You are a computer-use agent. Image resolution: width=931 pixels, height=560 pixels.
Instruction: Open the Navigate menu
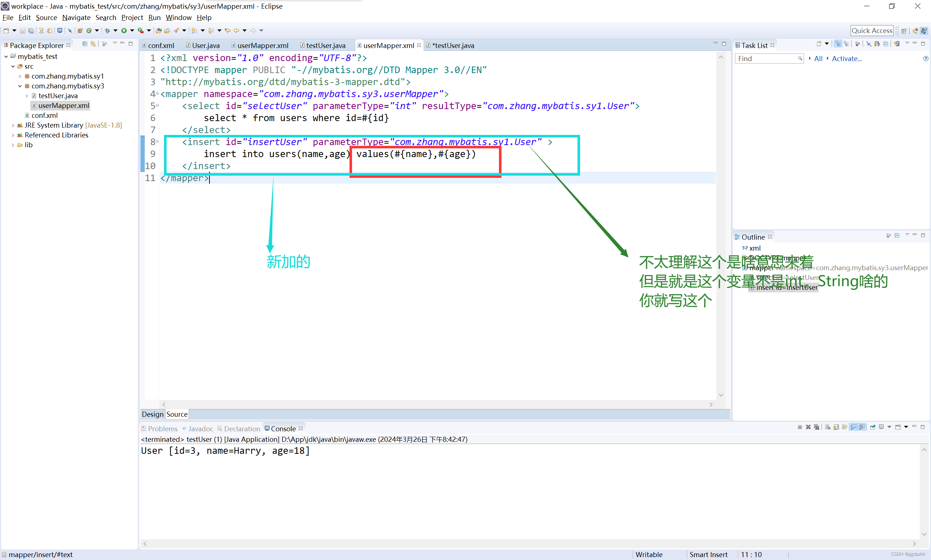point(76,17)
